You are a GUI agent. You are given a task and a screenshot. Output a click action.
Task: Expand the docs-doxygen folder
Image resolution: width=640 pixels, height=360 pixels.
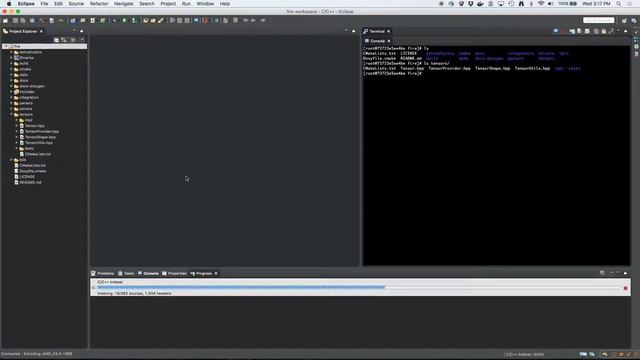coord(11,86)
